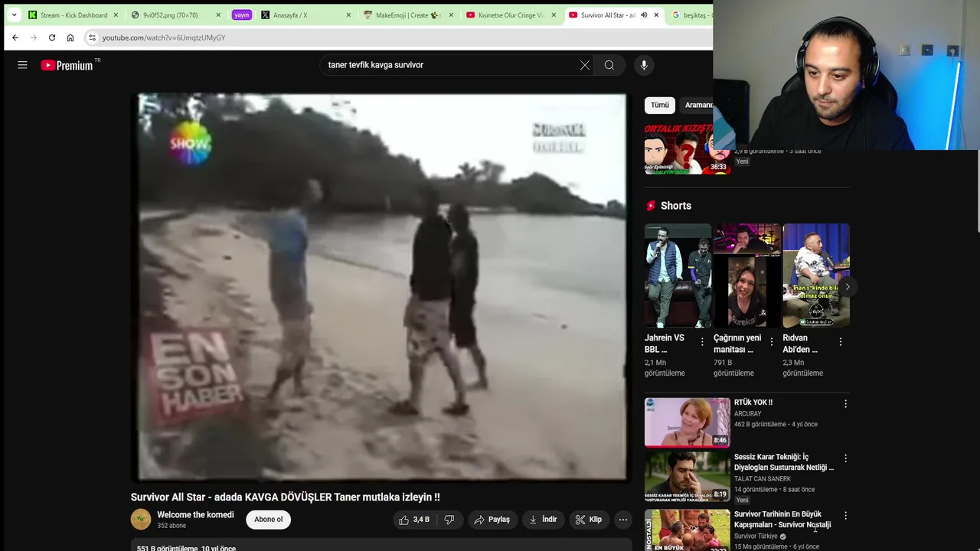Open Sessiz Karar Tekniği video thumbnail
980x551 pixels.
click(x=688, y=477)
